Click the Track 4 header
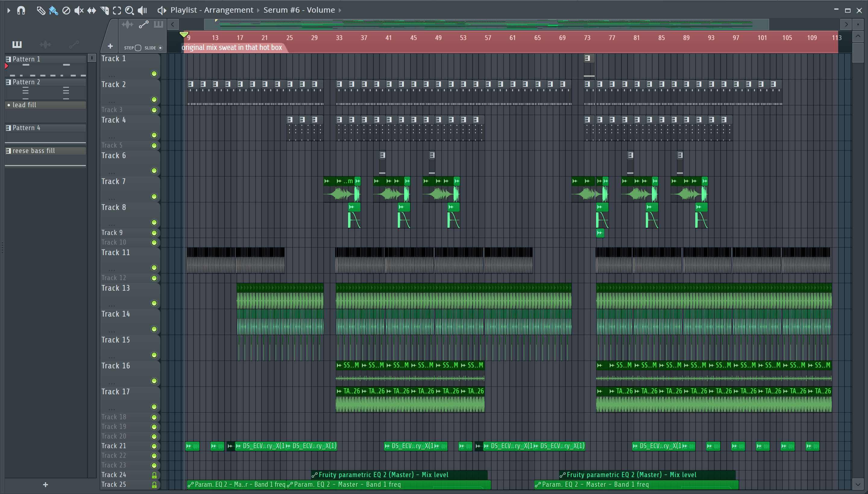The image size is (868, 494). 130,128
